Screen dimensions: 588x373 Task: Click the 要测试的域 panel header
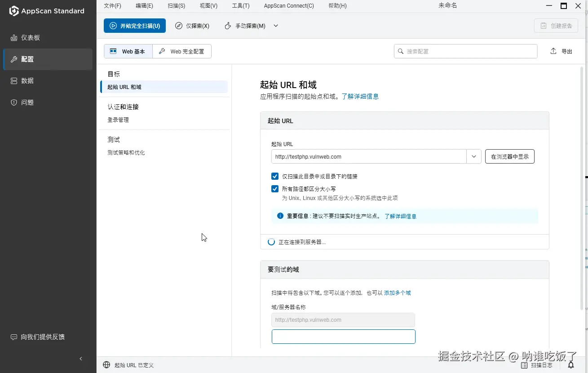[405, 270]
